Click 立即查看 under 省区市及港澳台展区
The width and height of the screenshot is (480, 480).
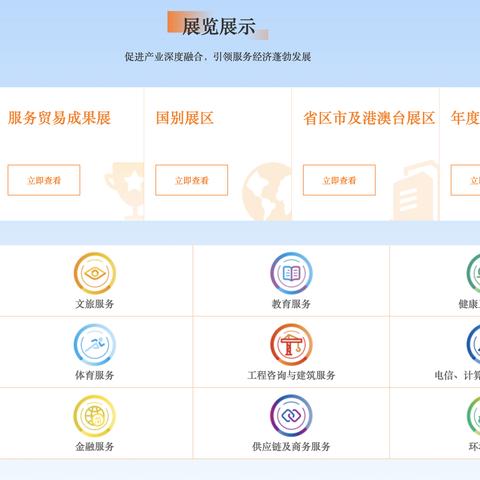(x=339, y=180)
